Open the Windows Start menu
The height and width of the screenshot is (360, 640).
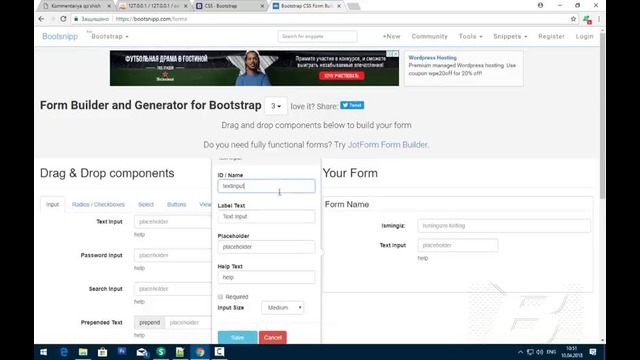click(x=44, y=352)
